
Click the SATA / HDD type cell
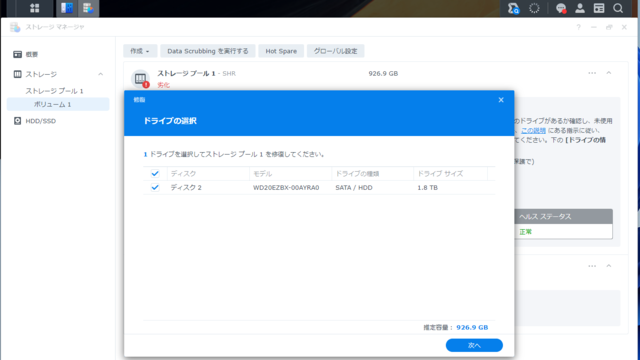[x=354, y=188]
